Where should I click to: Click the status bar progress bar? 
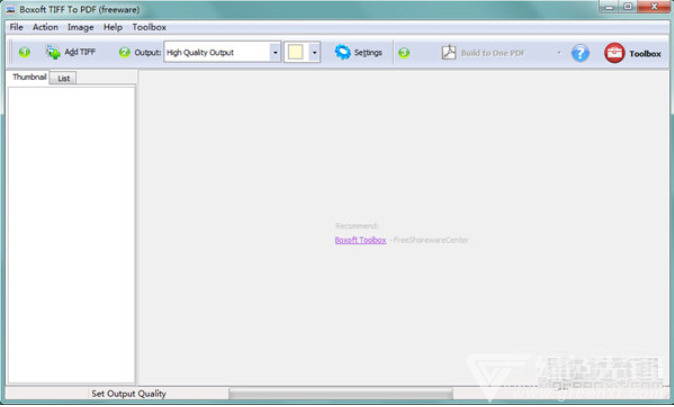click(340, 393)
